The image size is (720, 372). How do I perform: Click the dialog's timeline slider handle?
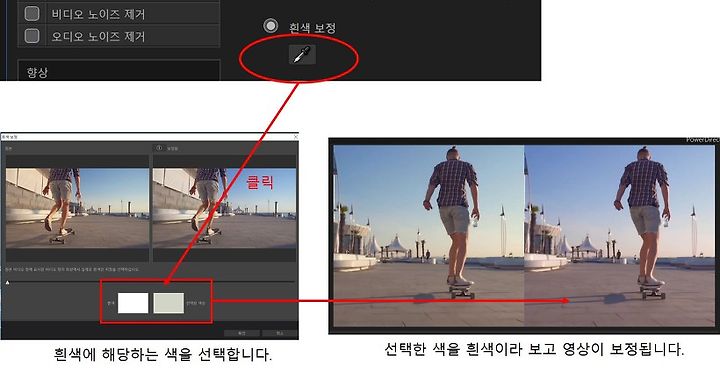[x=7, y=283]
